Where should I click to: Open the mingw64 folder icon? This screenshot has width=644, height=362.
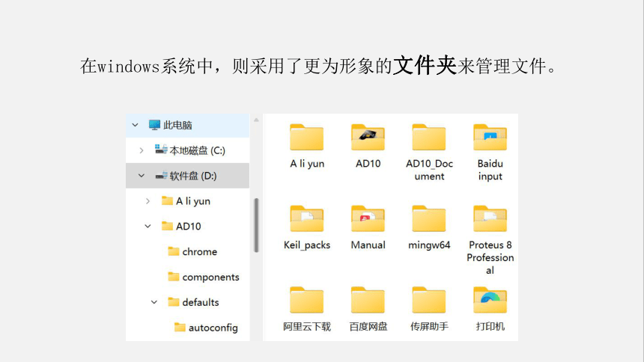pyautogui.click(x=429, y=218)
